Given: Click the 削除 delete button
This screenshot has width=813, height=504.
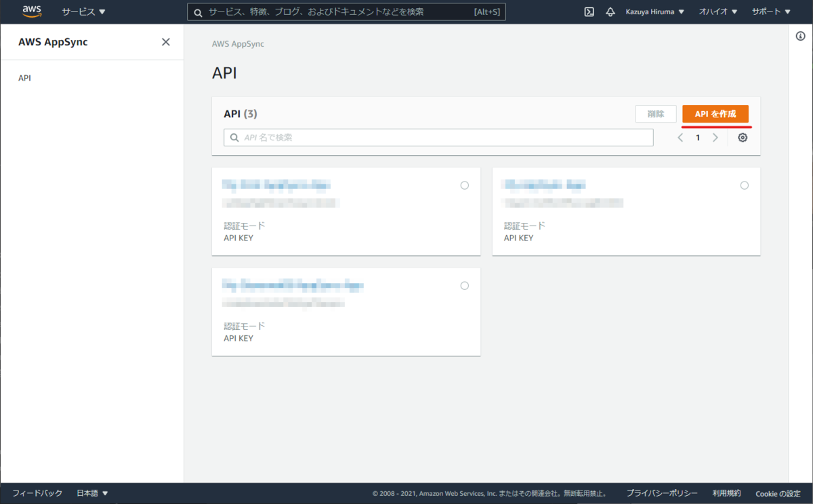Looking at the screenshot, I should tap(656, 114).
